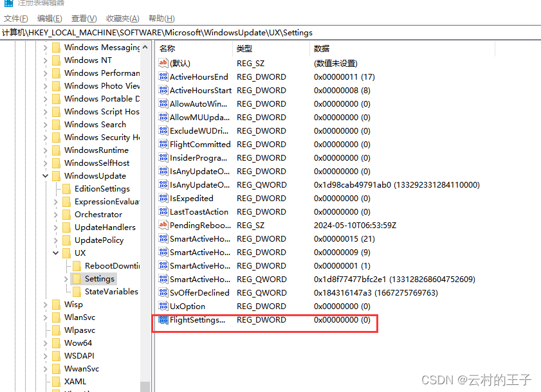Click the UX folder icon
The image size is (541, 392).
click(67, 253)
